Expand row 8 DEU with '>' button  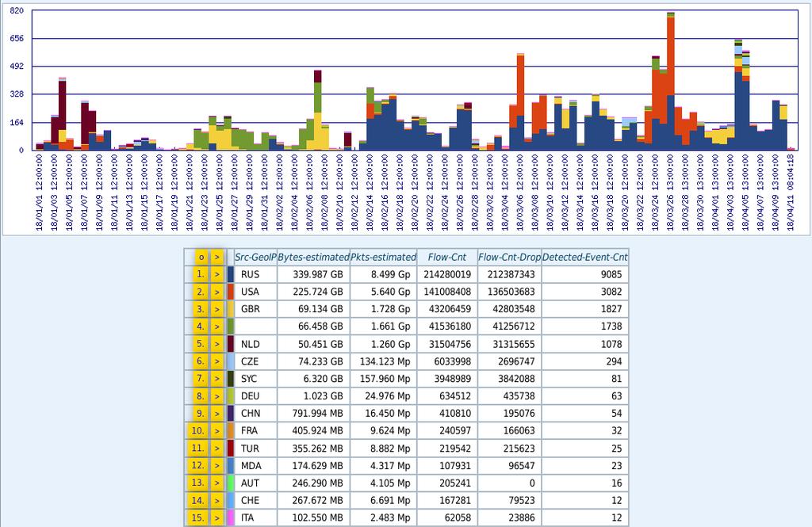tap(217, 396)
